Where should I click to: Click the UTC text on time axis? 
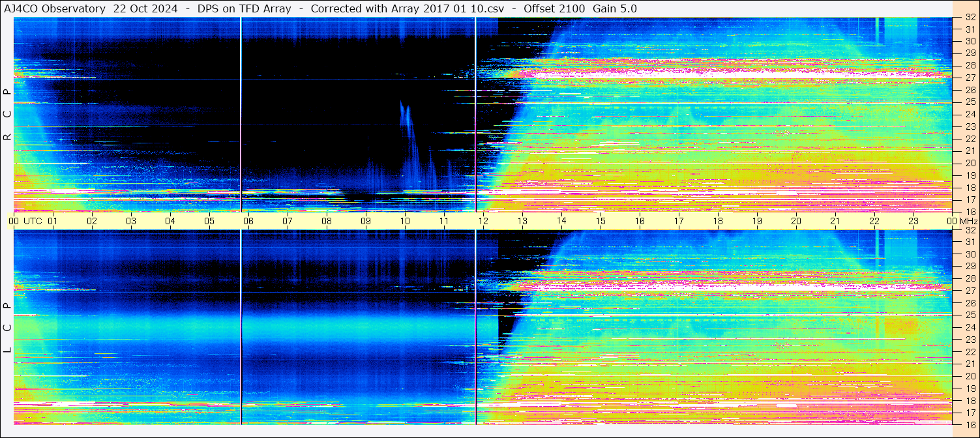click(x=33, y=221)
